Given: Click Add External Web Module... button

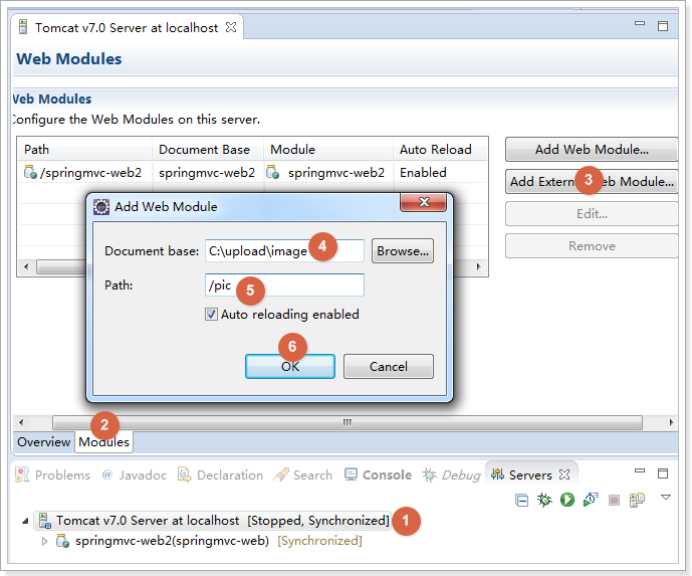Looking at the screenshot, I should click(591, 181).
